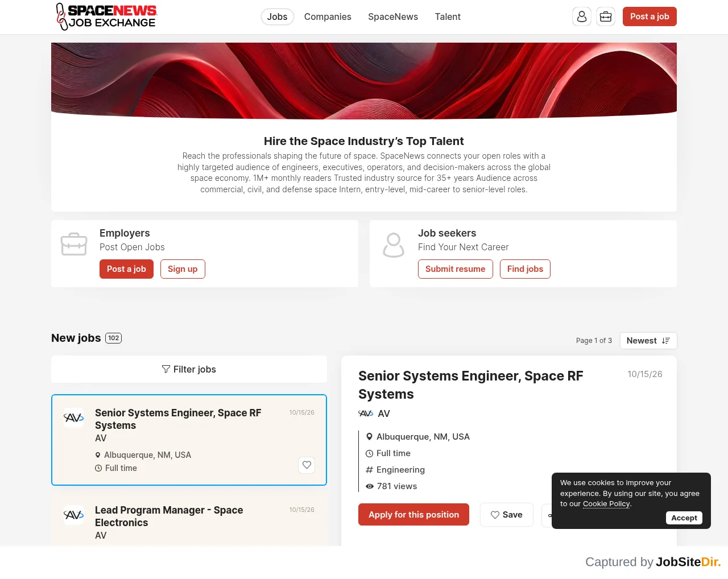Click AV logo on Senior Systems Engineer card
728x579 pixels.
point(74,418)
